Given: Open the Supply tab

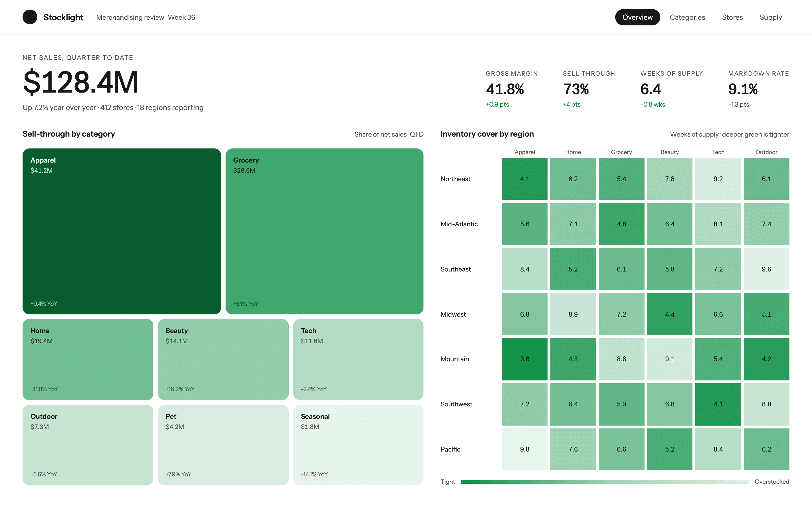Looking at the screenshot, I should pos(770,17).
